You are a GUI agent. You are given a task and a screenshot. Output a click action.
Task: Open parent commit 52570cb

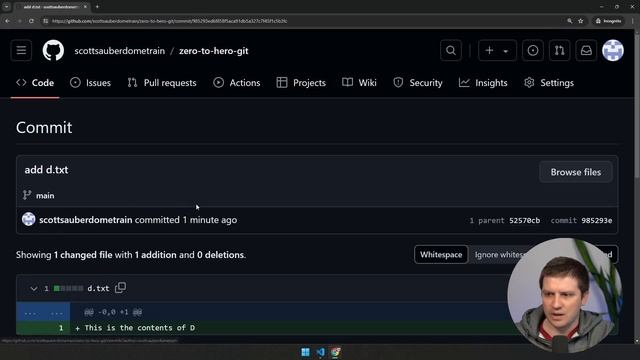click(524, 220)
